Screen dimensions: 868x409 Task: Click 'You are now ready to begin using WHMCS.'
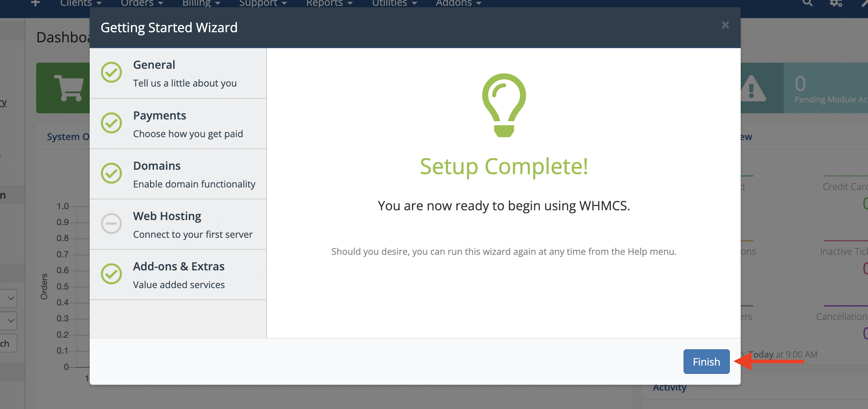[504, 206]
